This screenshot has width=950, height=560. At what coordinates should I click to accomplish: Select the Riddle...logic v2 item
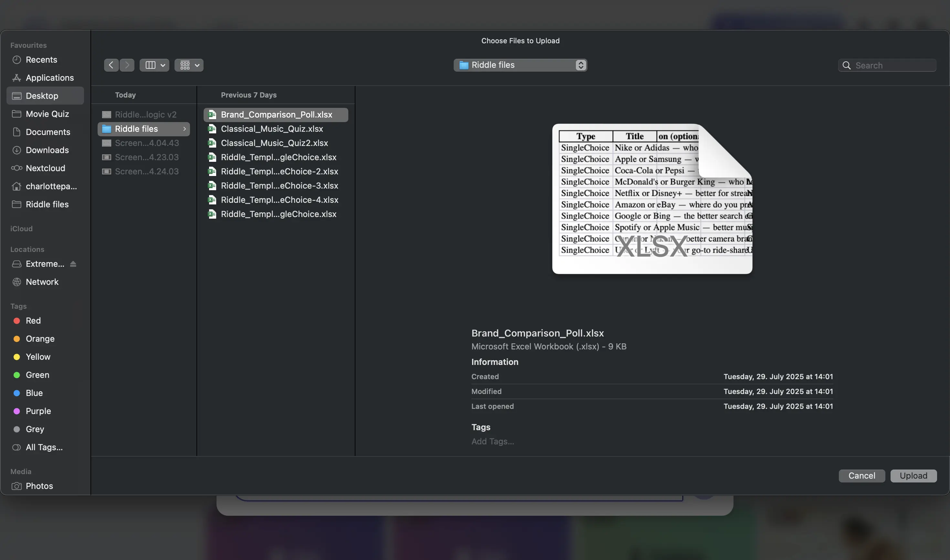(143, 115)
